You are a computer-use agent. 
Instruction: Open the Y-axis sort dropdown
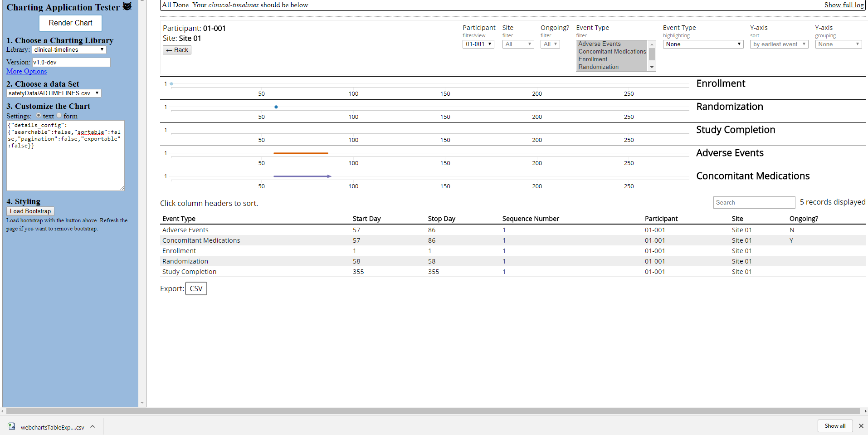click(779, 44)
